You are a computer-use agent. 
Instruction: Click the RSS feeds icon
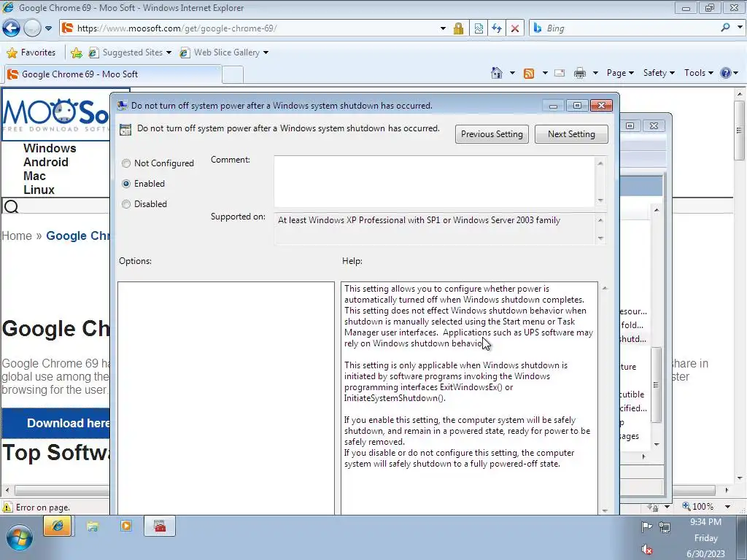(529, 74)
